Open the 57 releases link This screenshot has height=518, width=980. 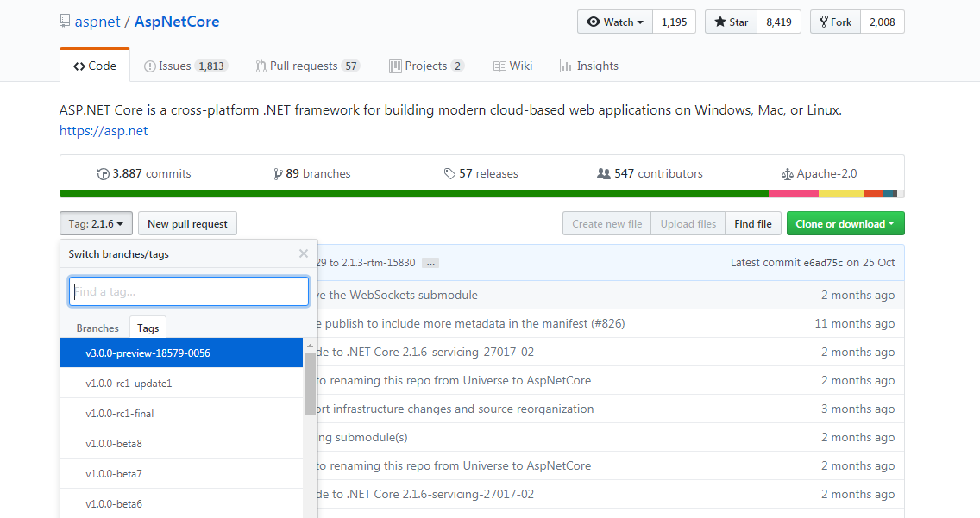(x=481, y=173)
